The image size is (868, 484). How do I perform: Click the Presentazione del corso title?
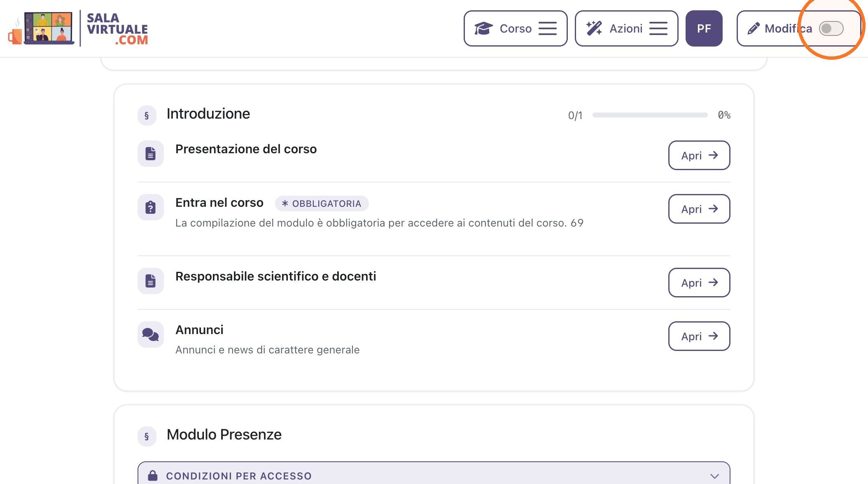click(246, 149)
